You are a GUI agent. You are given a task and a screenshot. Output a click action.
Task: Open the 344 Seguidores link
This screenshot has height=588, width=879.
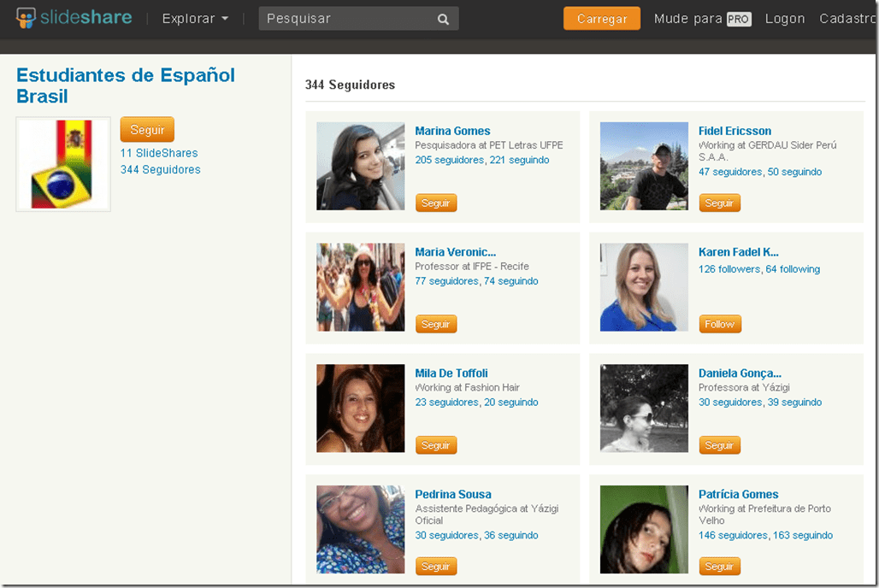[159, 169]
